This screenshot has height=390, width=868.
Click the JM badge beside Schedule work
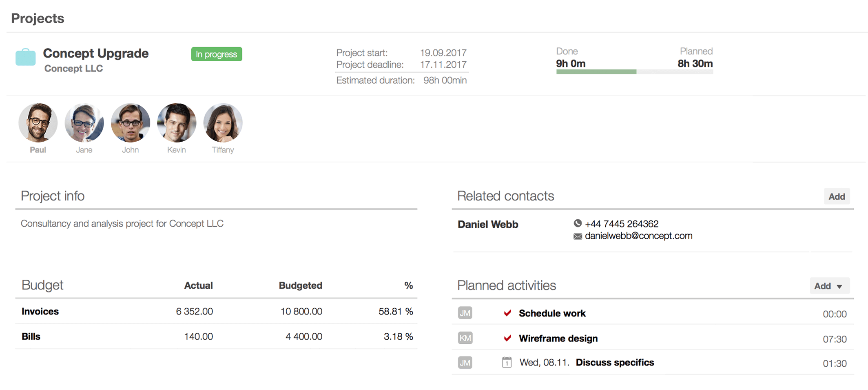(465, 313)
